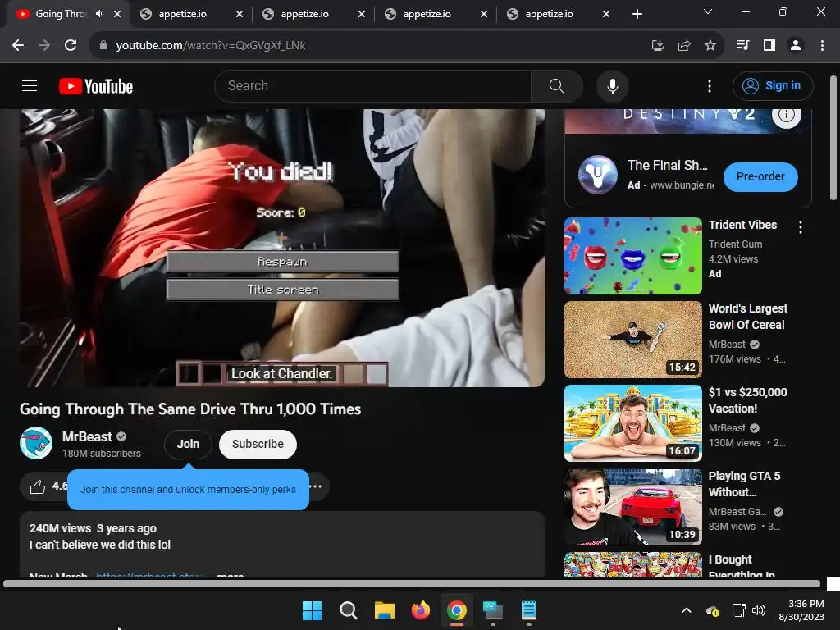
Task: Open a new tab with plus button
Action: pos(637,14)
